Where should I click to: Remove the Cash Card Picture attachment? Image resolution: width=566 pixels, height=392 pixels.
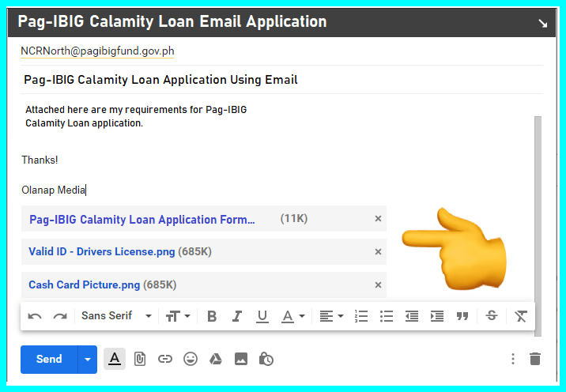click(x=378, y=285)
